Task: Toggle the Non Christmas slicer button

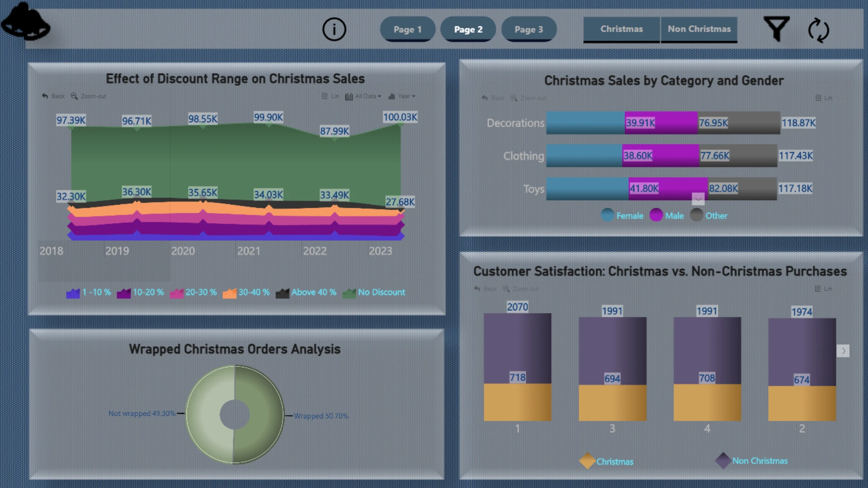Action: [x=699, y=29]
